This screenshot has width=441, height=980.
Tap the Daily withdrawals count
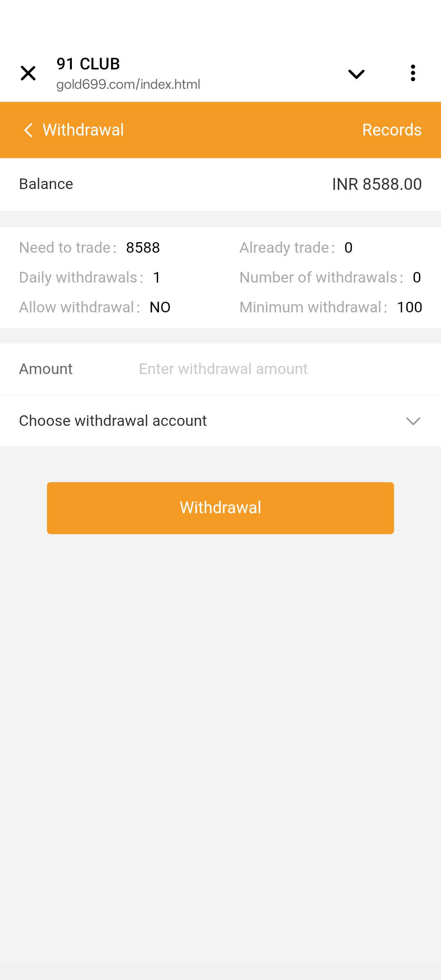tap(157, 278)
